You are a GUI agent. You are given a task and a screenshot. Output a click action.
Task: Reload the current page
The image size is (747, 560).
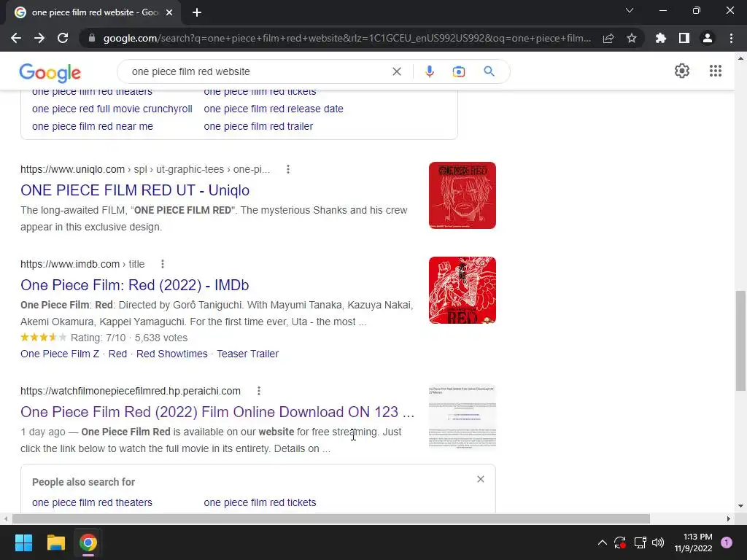63,38
